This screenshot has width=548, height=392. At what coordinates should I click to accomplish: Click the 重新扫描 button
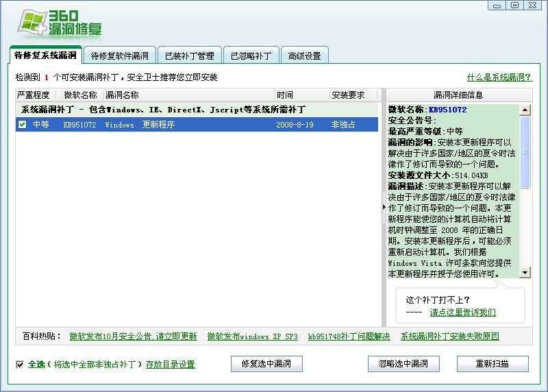pyautogui.click(x=493, y=364)
